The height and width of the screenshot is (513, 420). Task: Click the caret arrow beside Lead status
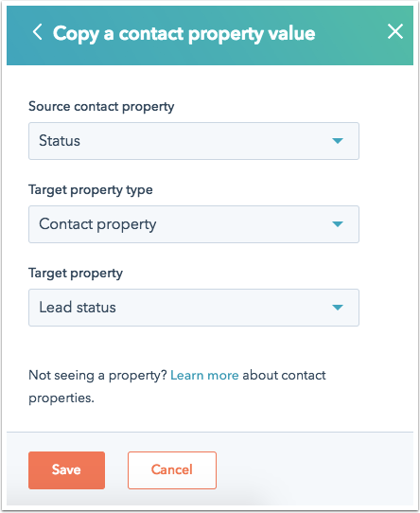[338, 308]
